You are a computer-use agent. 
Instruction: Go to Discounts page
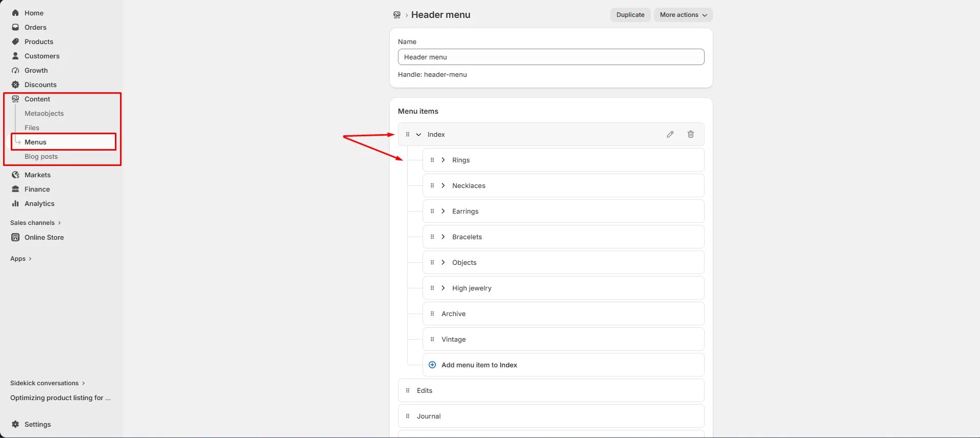[41, 85]
